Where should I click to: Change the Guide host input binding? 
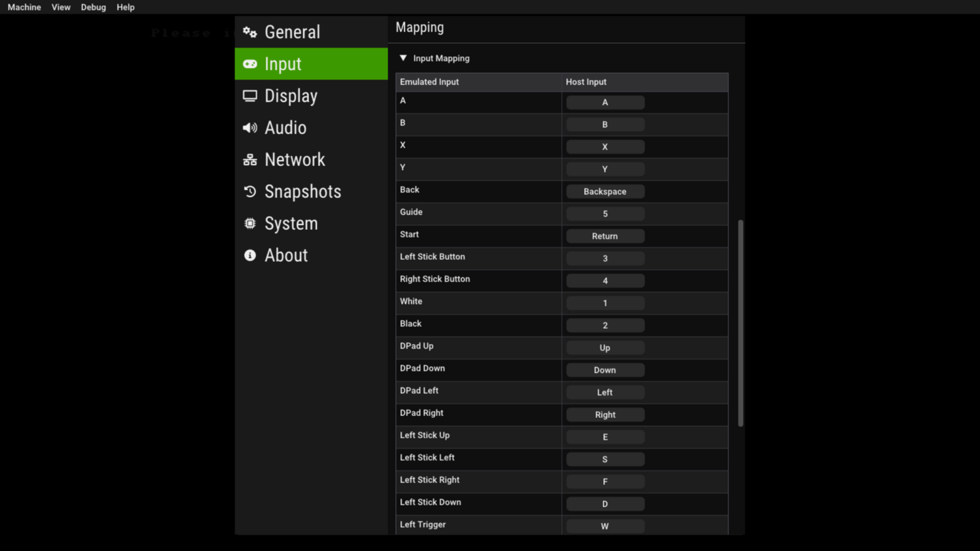point(605,213)
